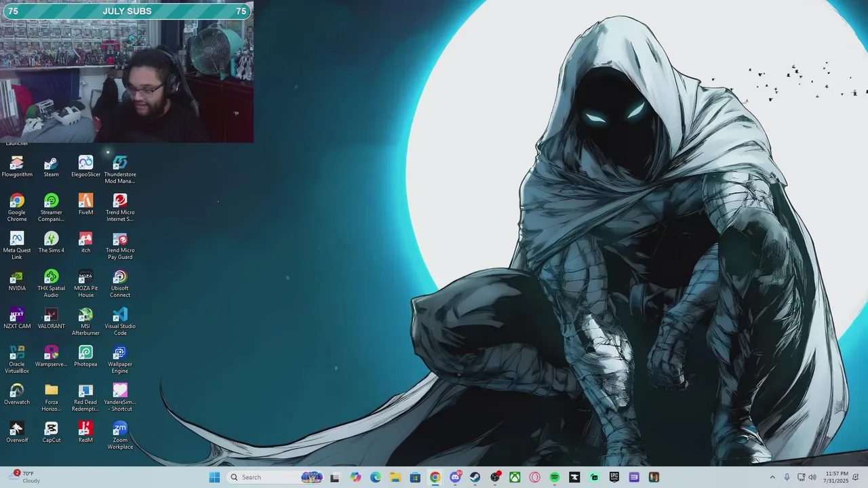The height and width of the screenshot is (488, 868).
Task: Select MSI Afterburner desktop icon
Action: pos(85,321)
